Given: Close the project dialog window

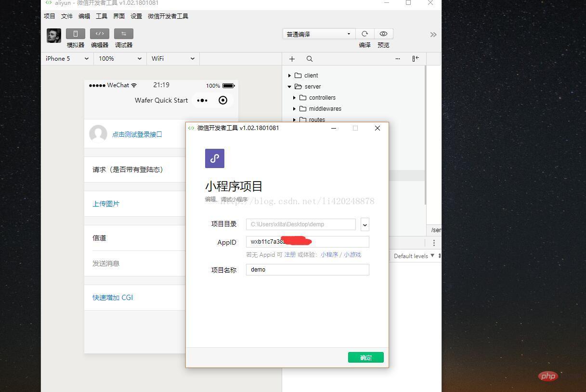Looking at the screenshot, I should tap(378, 128).
